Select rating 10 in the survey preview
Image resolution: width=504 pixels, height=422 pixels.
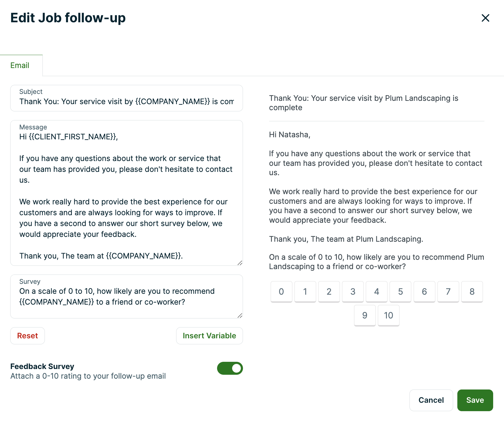pos(388,315)
